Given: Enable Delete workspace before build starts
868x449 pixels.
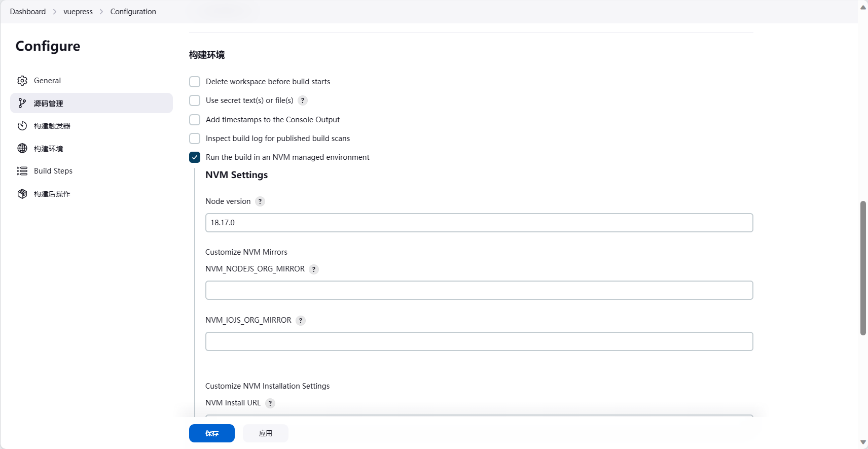Looking at the screenshot, I should (195, 82).
